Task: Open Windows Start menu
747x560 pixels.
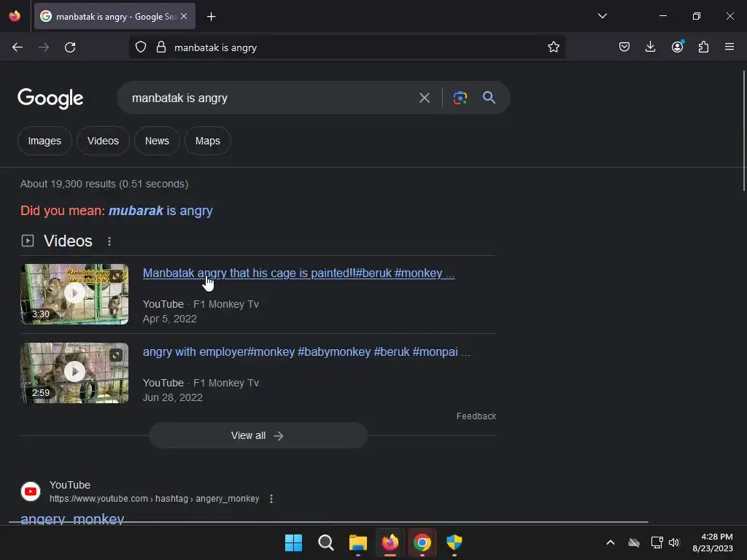Action: pyautogui.click(x=293, y=542)
